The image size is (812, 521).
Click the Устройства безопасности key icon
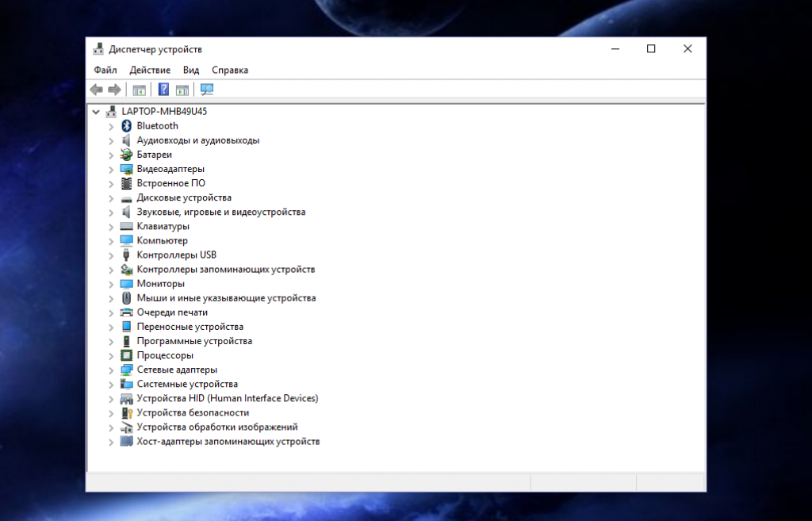126,412
